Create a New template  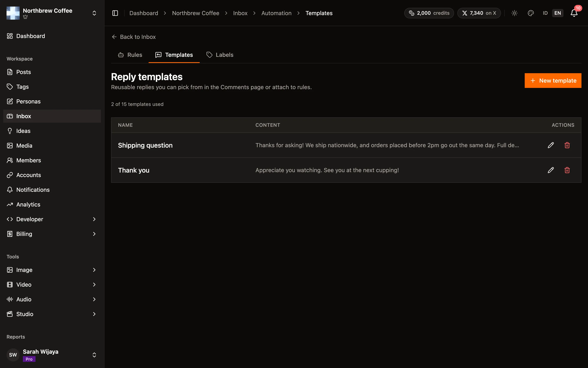pos(553,81)
